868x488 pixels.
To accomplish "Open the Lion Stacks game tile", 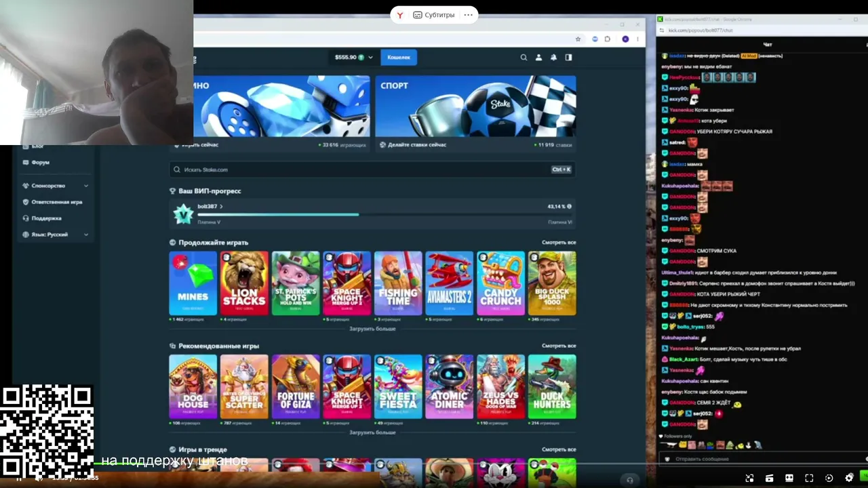I will pos(244,283).
